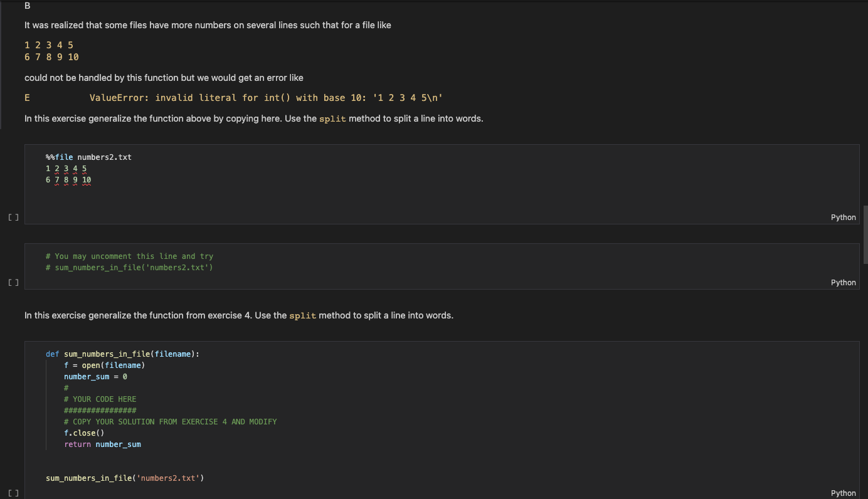
Task: Click the '# COPY YOUR SOLUTION FROM EXERCISE 4 AND MODIFY' line
Action: coord(170,422)
